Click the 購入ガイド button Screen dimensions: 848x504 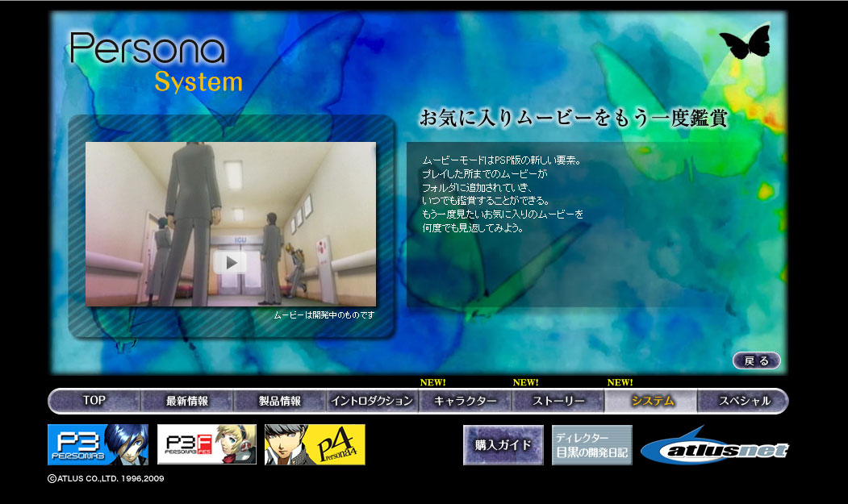tap(503, 445)
